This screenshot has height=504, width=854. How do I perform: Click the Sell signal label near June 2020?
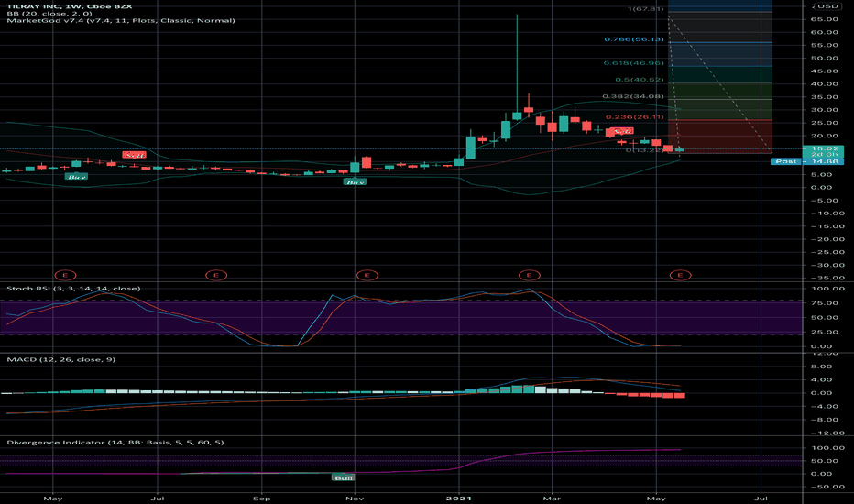pos(134,155)
